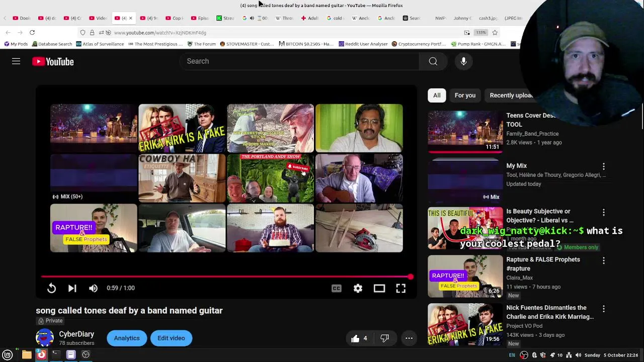Open the Database Search bookmark

[x=52, y=44]
